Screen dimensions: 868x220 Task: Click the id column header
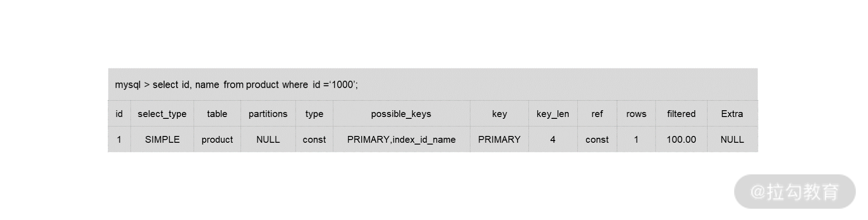(x=119, y=114)
